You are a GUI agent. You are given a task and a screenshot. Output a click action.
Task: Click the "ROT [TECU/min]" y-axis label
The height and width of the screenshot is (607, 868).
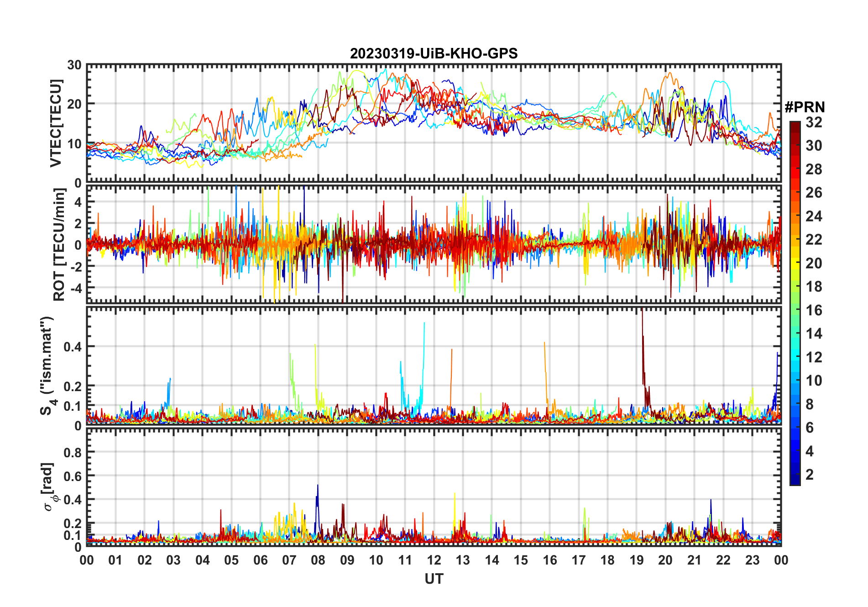(x=59, y=245)
